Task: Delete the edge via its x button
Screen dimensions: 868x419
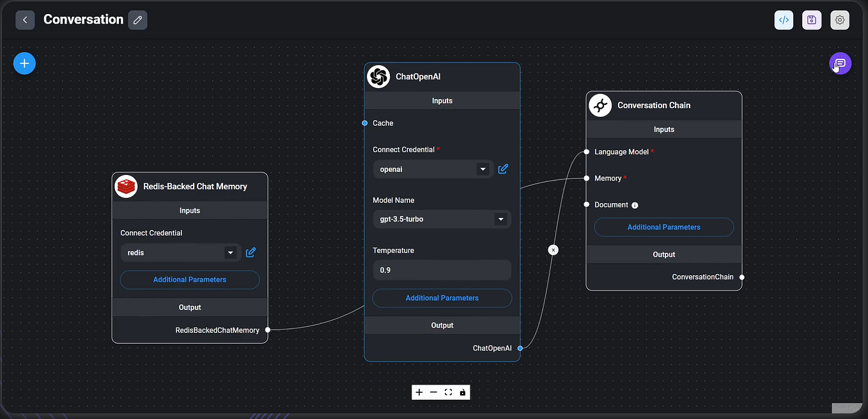Action: tap(553, 250)
